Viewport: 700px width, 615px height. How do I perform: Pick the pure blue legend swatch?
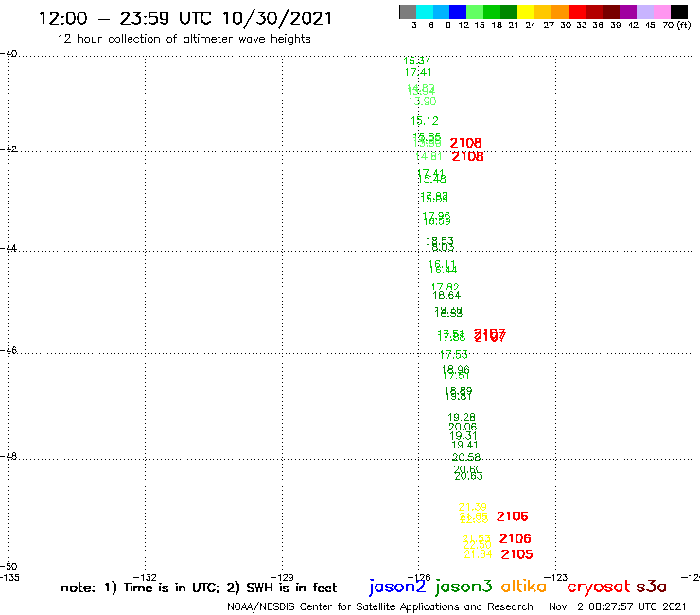click(x=458, y=11)
